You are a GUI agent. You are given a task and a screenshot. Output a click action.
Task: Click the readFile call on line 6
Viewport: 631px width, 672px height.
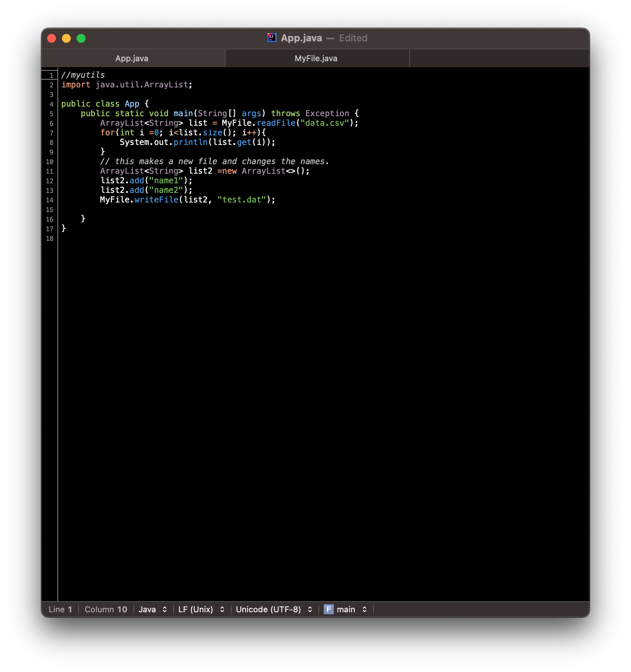pos(276,123)
